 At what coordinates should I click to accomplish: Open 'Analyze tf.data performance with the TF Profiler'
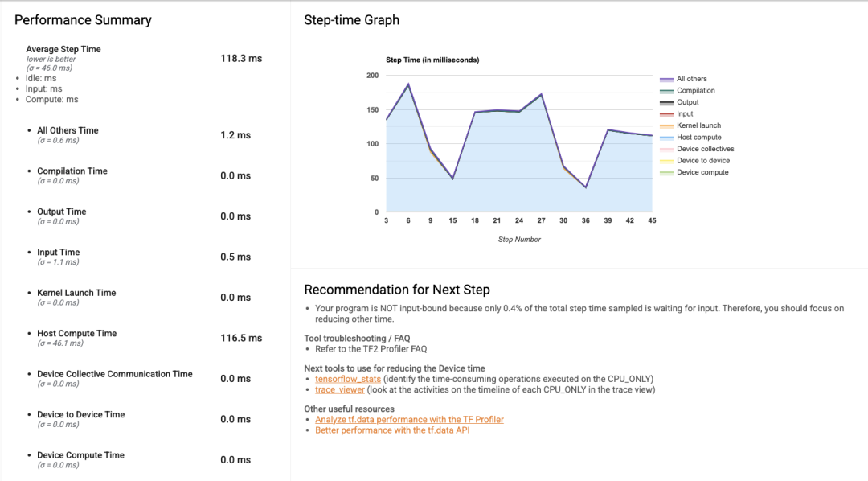pos(409,420)
